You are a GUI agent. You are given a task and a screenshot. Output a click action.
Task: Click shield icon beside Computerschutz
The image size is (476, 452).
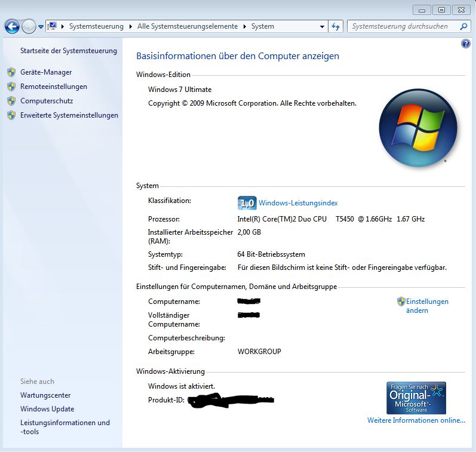(x=11, y=101)
